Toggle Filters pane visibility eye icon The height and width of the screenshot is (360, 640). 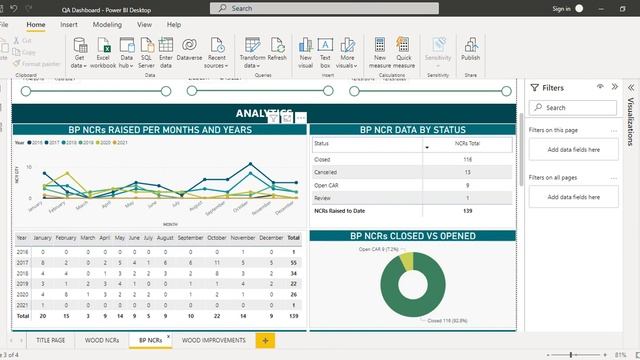coord(600,87)
